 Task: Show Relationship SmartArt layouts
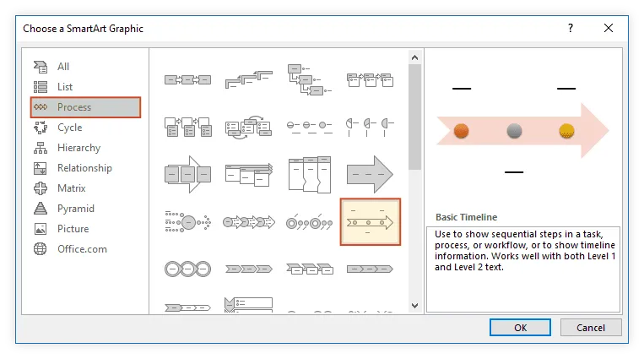(84, 168)
